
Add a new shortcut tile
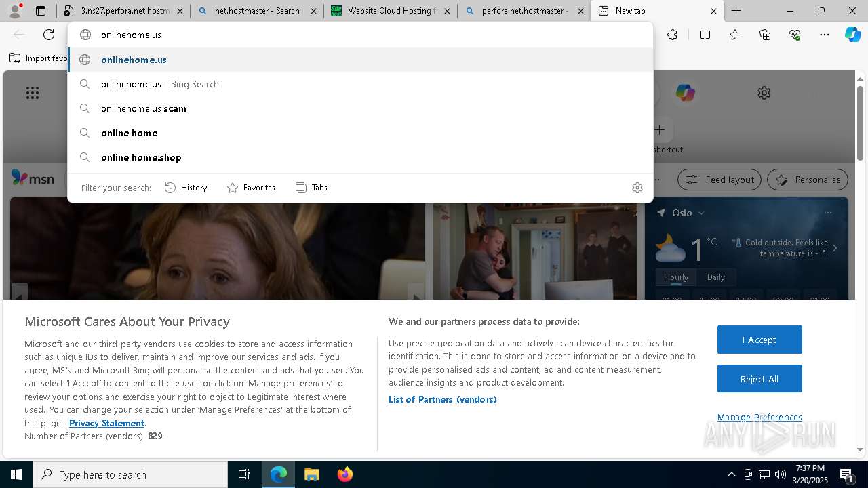click(660, 129)
